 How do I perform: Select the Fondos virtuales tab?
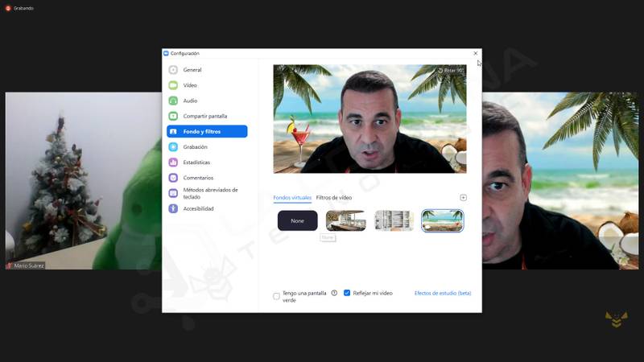pos(291,198)
